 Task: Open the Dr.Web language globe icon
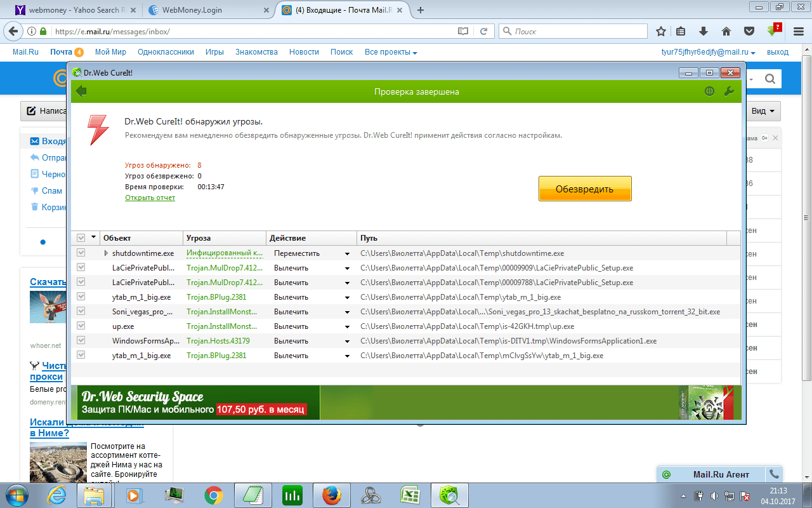point(709,91)
